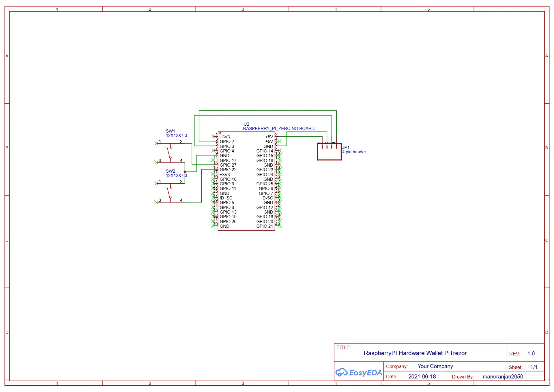This screenshot has width=554, height=392.
Task: Select the SW2 designator label
Action: (170, 171)
